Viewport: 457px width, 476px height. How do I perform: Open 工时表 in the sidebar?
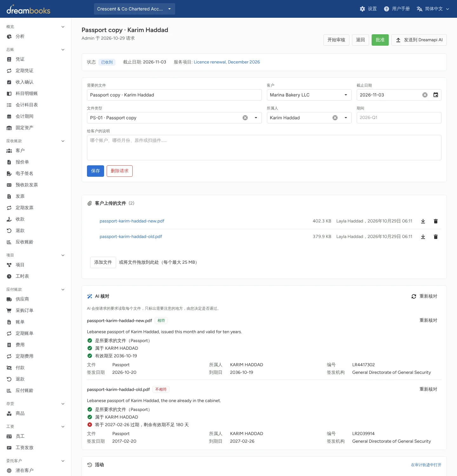point(36,276)
